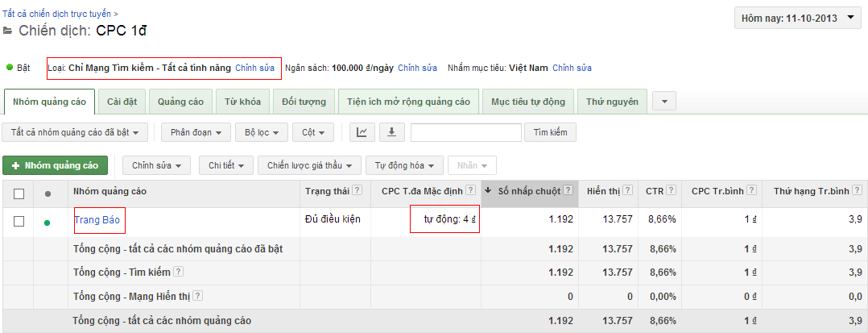Click help icon next to Số nhấp chuột
Viewport: 868px width, 333px height.
(568, 190)
